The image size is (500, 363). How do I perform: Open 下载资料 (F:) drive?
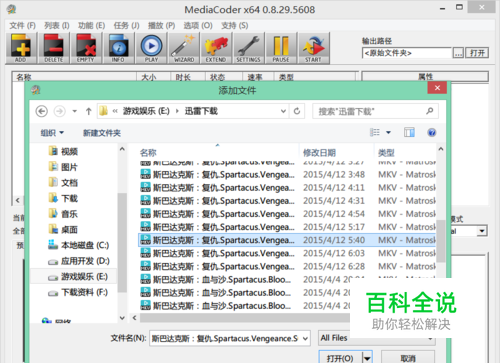coord(78,292)
